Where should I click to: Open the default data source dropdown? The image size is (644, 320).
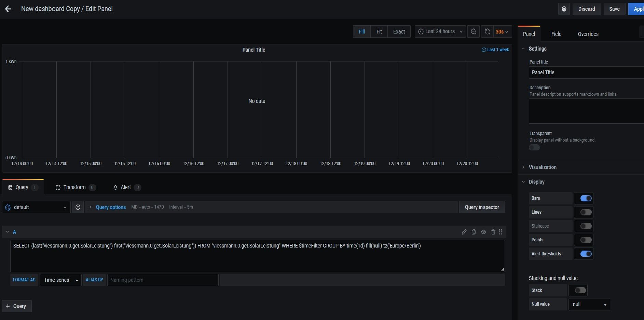pos(36,207)
